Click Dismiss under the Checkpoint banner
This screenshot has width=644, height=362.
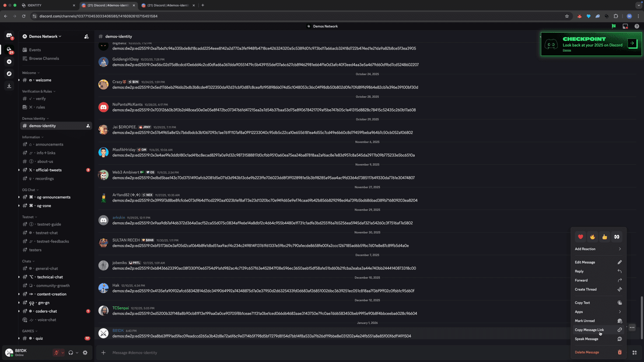[x=567, y=50]
